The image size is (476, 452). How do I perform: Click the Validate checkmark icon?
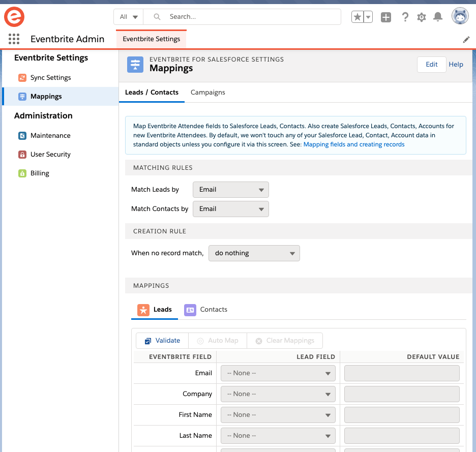148,341
